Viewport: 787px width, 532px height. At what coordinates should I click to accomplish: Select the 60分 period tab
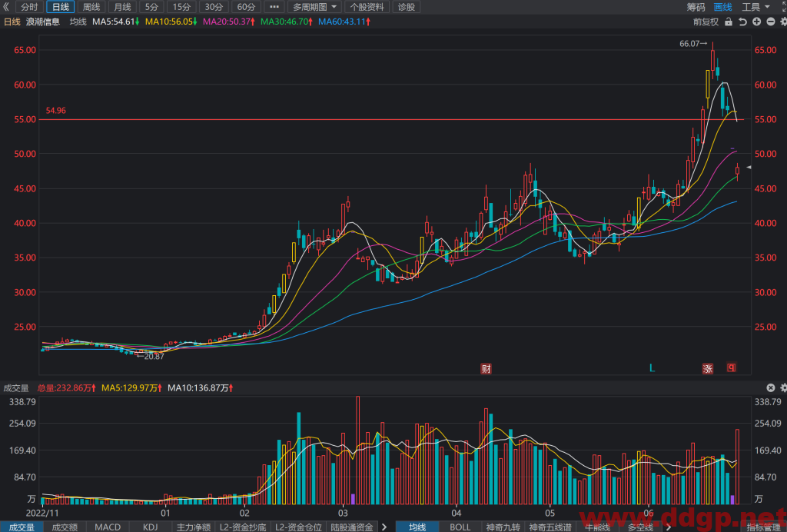(x=246, y=7)
